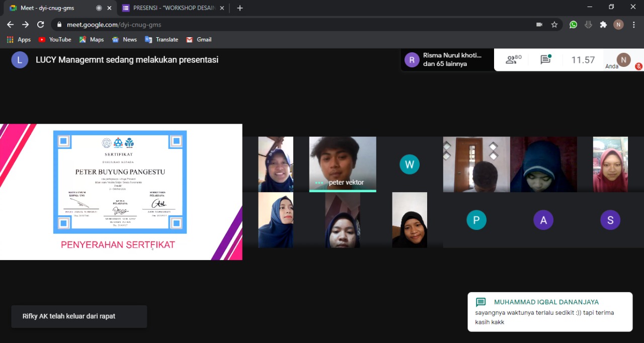Bookmark this page with star icon
The image size is (644, 343).
click(554, 24)
